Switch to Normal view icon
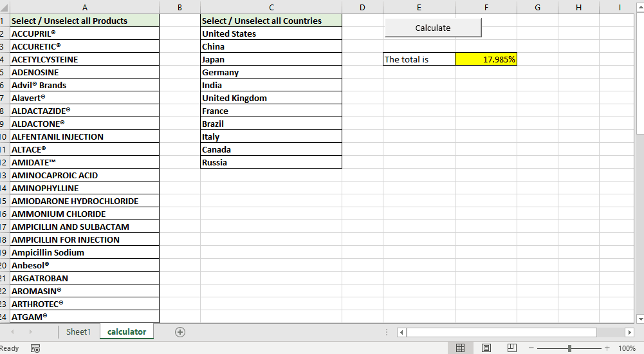644x354 pixels. click(461, 348)
